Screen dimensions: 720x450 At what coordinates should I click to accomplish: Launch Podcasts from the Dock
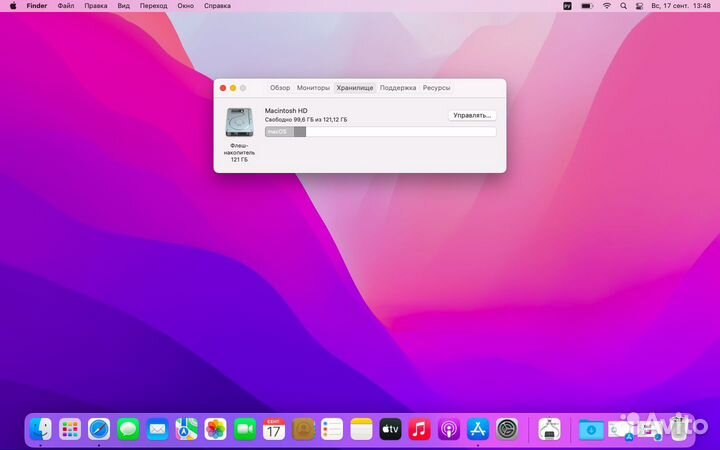(449, 429)
